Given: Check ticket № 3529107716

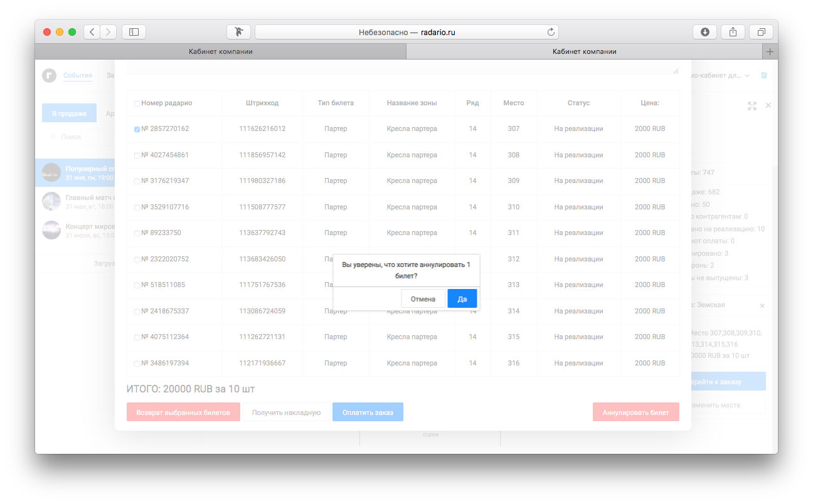Looking at the screenshot, I should 137,207.
